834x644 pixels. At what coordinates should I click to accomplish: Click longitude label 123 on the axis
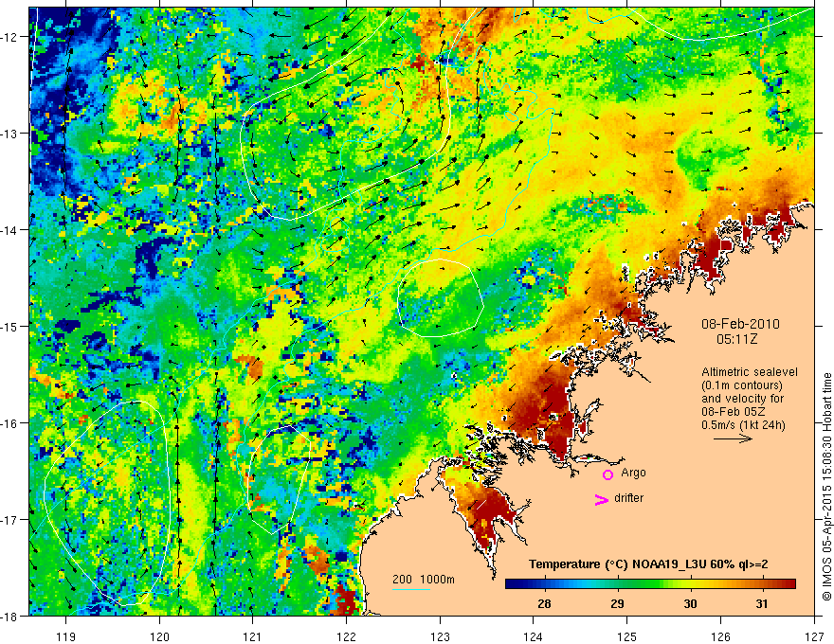click(x=440, y=636)
